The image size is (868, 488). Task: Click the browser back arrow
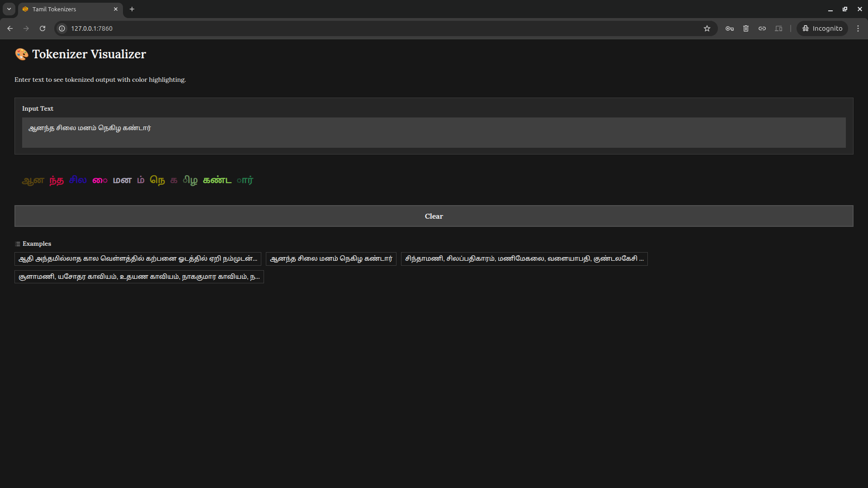point(10,28)
